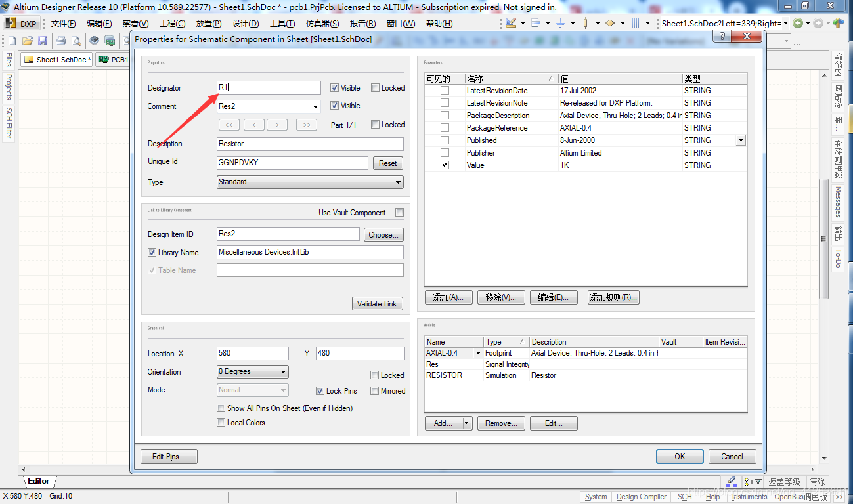Click the Location X input field
853x504 pixels.
[253, 353]
